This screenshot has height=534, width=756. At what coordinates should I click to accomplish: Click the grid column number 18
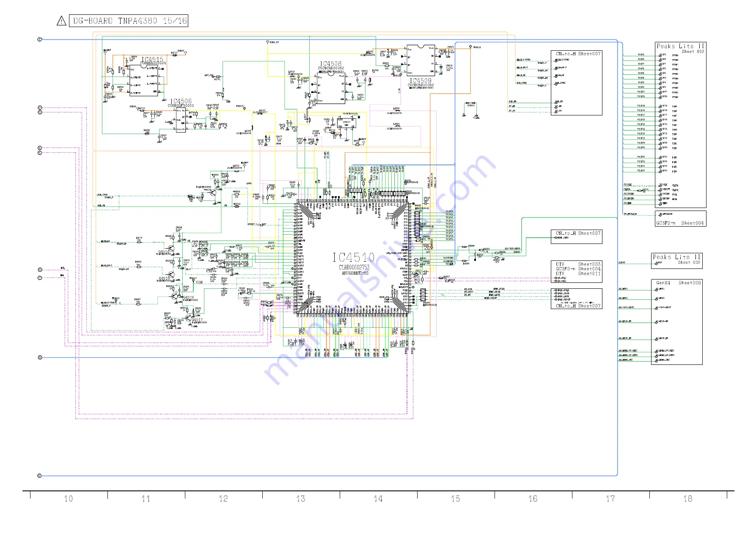(688, 499)
